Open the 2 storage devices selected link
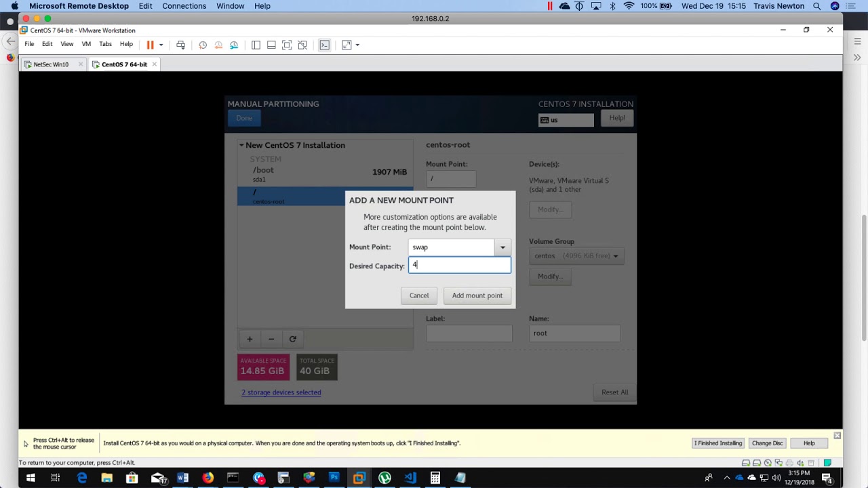This screenshot has height=488, width=868. 281,392
